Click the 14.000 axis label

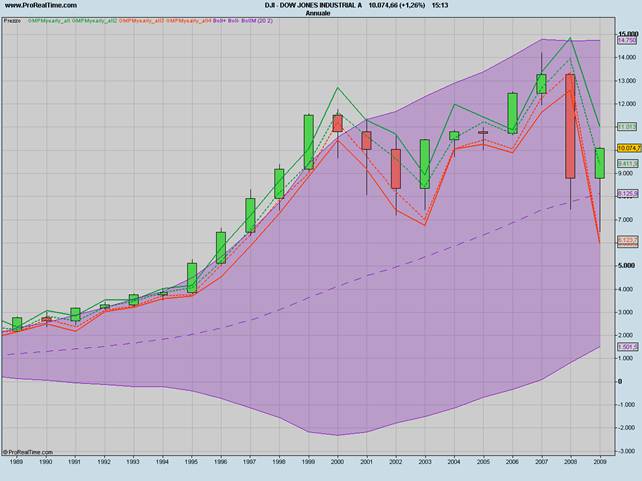[628, 58]
